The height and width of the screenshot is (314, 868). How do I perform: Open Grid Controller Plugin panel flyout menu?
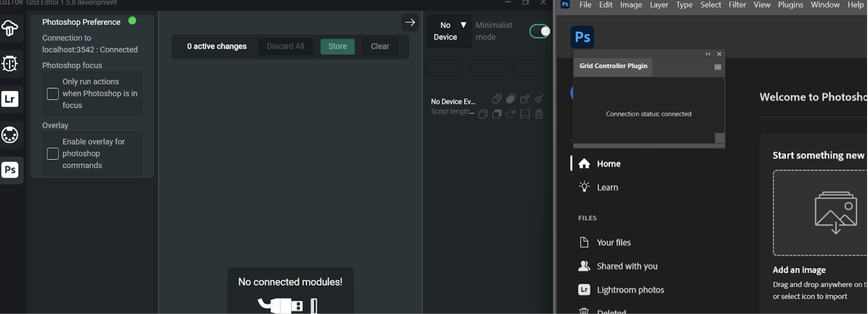click(717, 67)
